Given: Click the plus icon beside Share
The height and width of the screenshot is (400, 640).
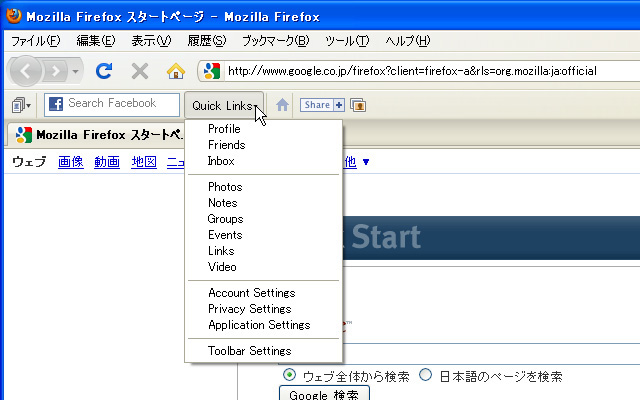Looking at the screenshot, I should tap(339, 105).
